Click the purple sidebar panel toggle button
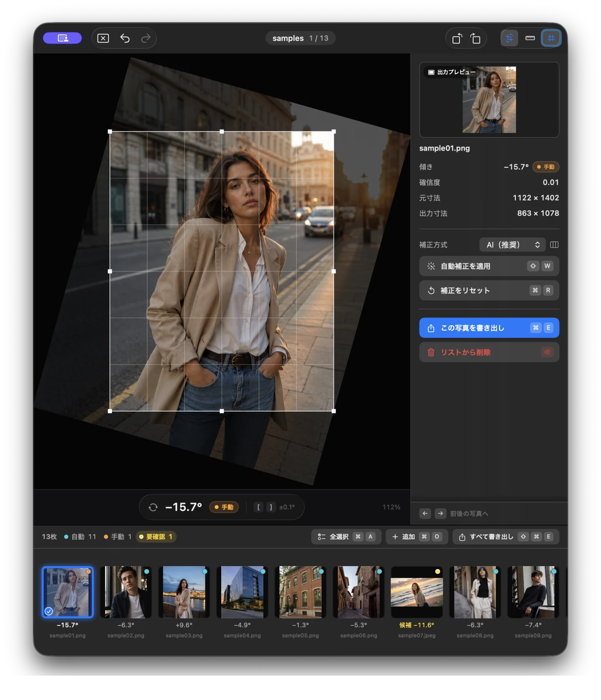 tap(62, 38)
